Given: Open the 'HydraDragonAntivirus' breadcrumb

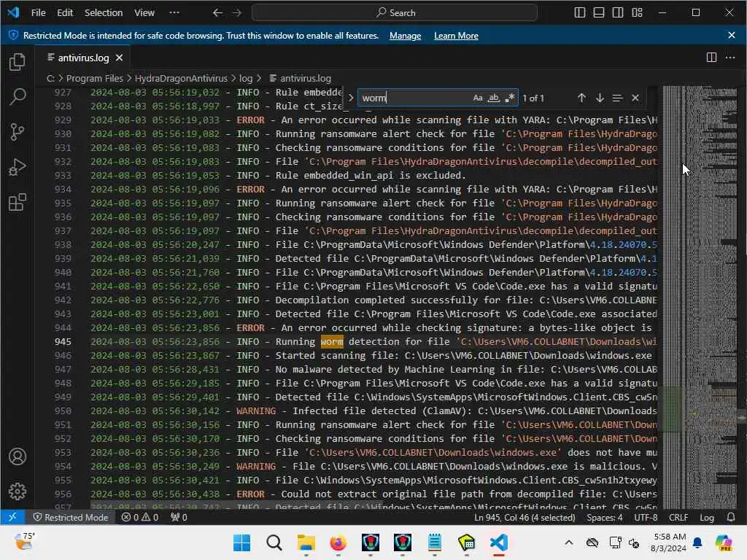Looking at the screenshot, I should [x=181, y=78].
